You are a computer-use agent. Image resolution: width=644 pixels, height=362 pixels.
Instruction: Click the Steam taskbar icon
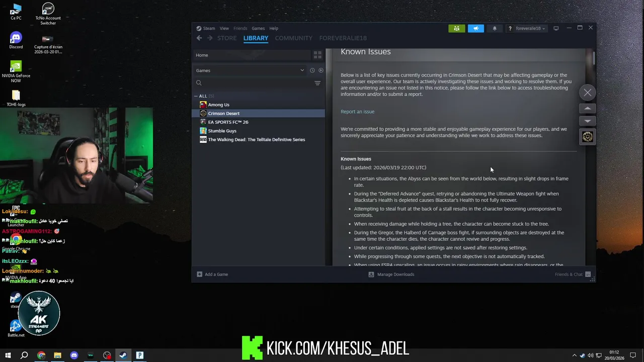click(x=123, y=355)
